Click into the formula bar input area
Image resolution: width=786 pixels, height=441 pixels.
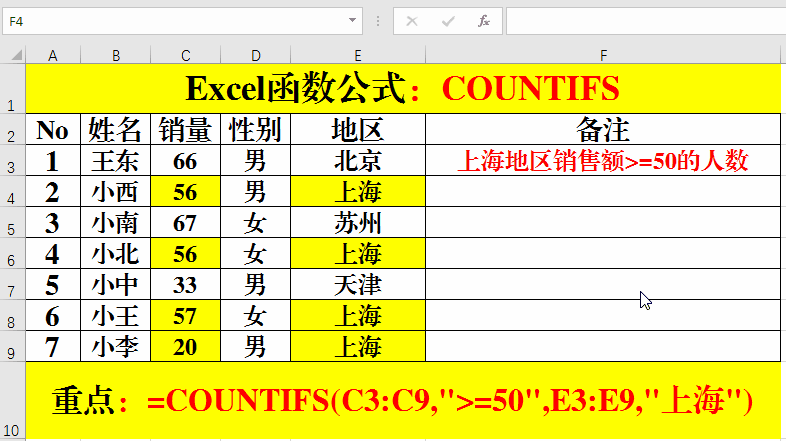click(x=646, y=21)
